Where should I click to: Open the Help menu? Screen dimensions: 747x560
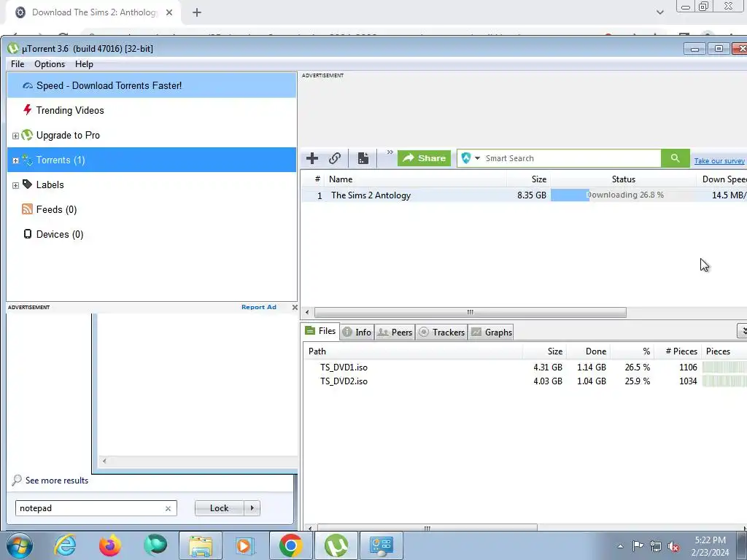[x=84, y=64]
